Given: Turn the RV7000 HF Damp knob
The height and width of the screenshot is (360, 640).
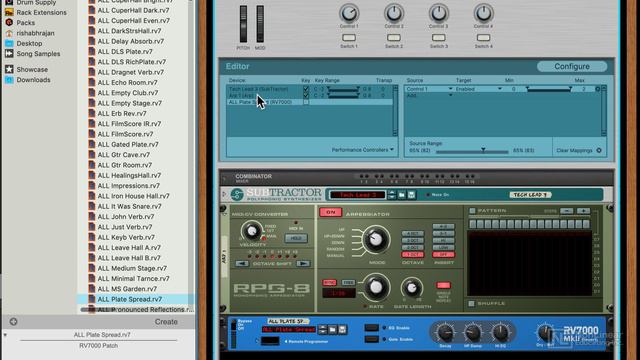Looking at the screenshot, I should pyautogui.click(x=473, y=333).
